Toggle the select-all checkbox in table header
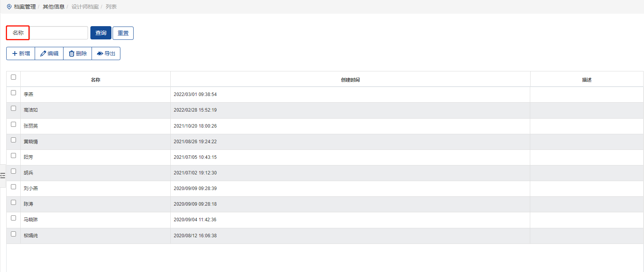This screenshot has height=272, width=644. pos(14,77)
